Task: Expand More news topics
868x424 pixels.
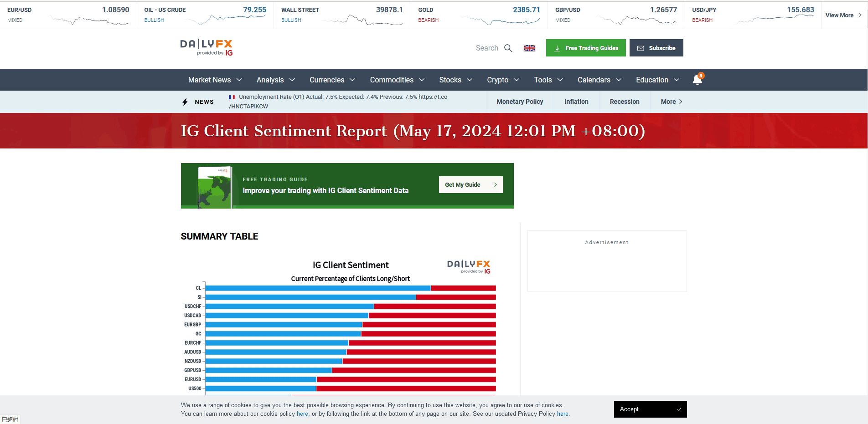Action: [x=672, y=102]
